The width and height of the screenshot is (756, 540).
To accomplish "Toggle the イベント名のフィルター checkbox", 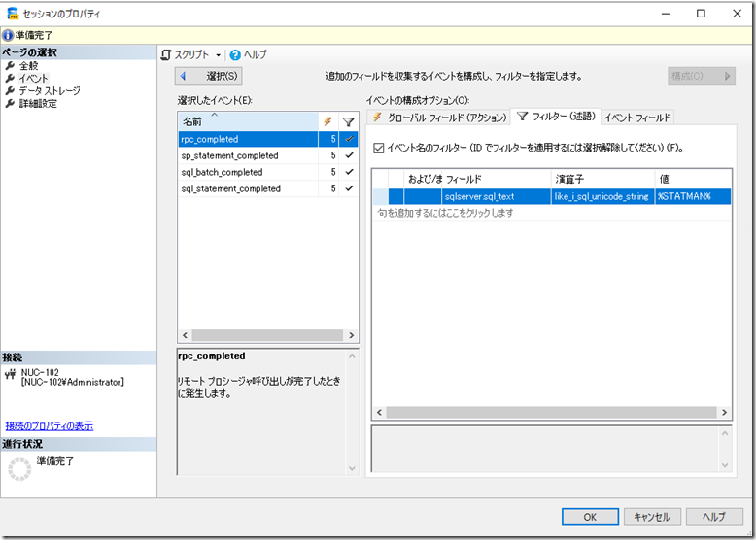I will click(379, 148).
